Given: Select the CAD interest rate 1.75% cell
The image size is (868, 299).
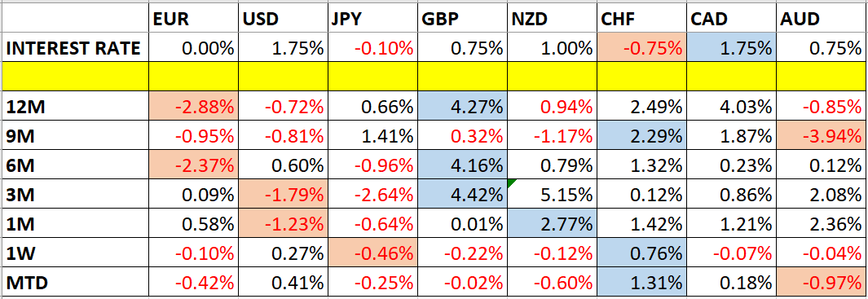Looking at the screenshot, I should tap(731, 49).
